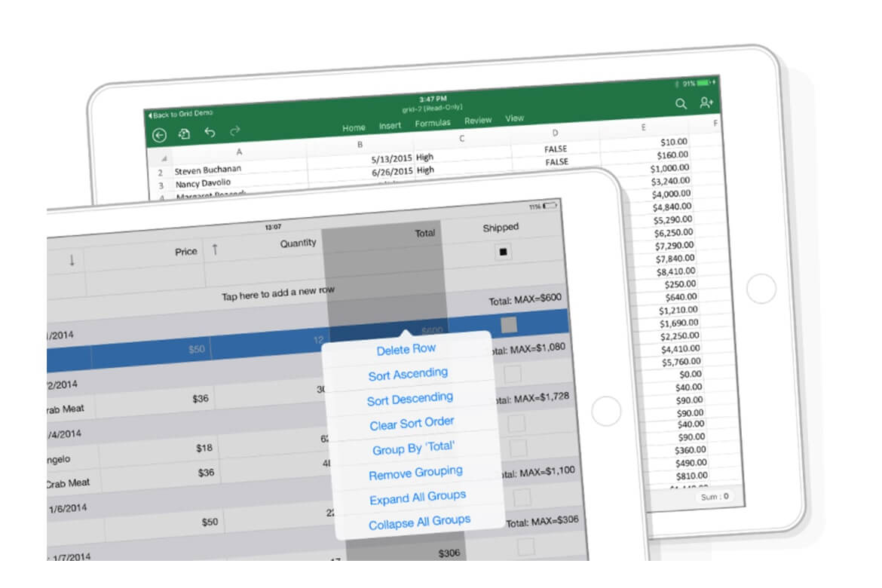The image size is (882, 588).
Task: Toggle the Shipped header filter checkbox
Action: 503,253
